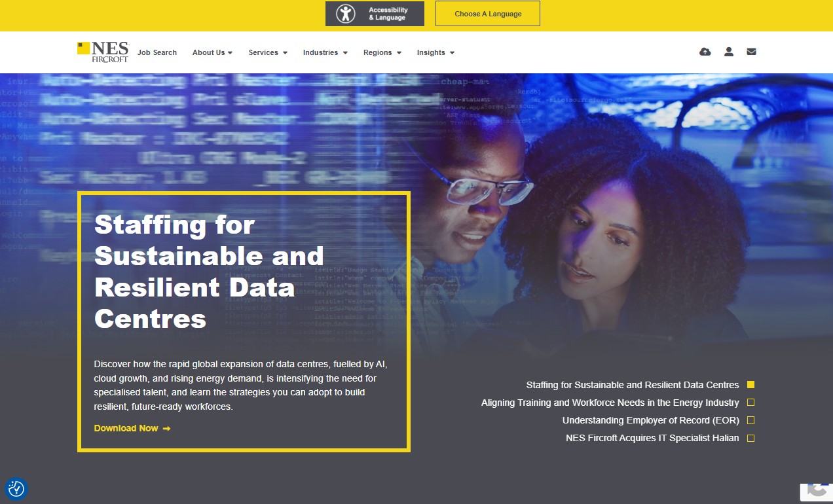Expand the Insights dropdown menu
The image size is (833, 504).
pyautogui.click(x=435, y=52)
